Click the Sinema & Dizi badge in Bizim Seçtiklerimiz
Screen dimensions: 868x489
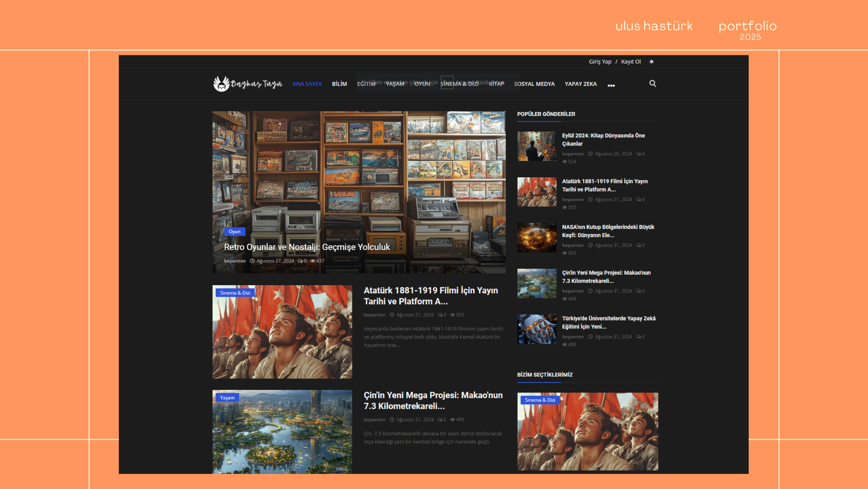point(540,400)
